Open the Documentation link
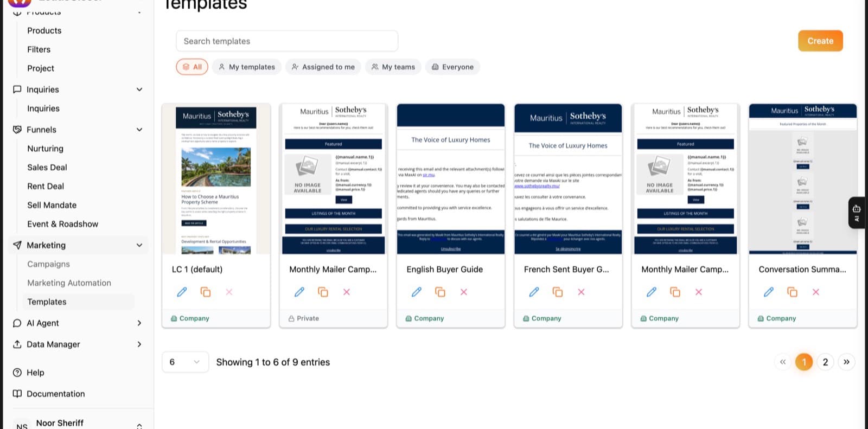 (56, 394)
